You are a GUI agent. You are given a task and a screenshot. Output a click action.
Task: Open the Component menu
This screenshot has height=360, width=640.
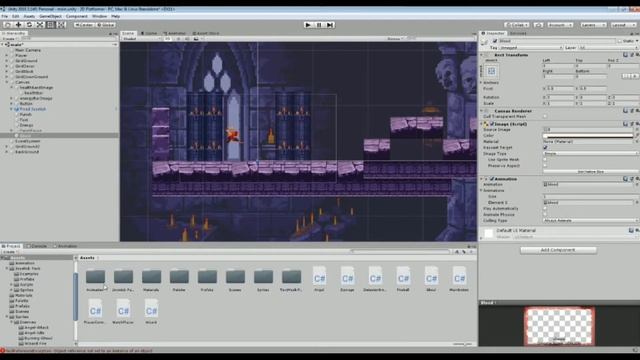pos(76,16)
